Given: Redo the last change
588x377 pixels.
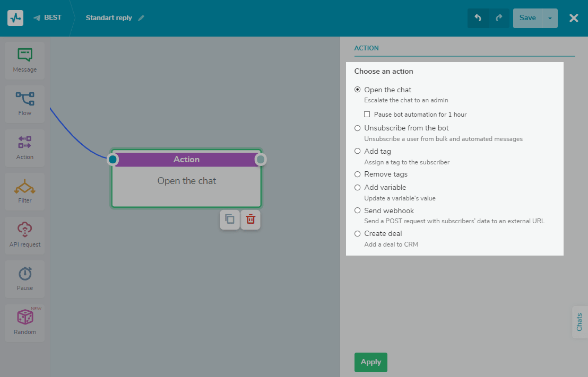Looking at the screenshot, I should [x=499, y=18].
